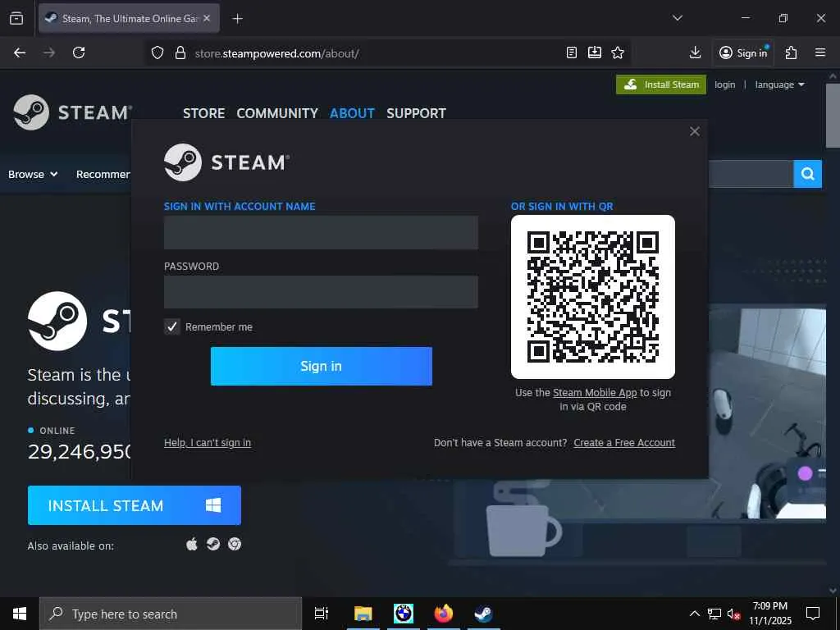Open the COMMUNITY menu

[x=277, y=113]
